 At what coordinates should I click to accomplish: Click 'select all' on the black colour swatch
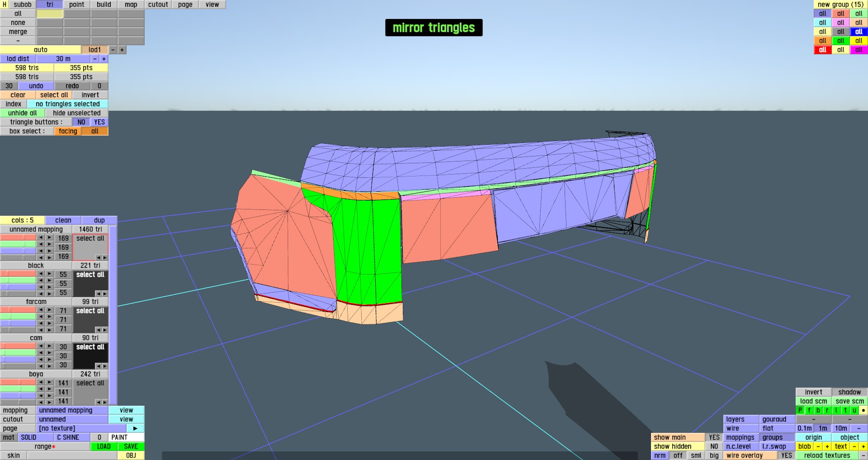click(x=90, y=275)
